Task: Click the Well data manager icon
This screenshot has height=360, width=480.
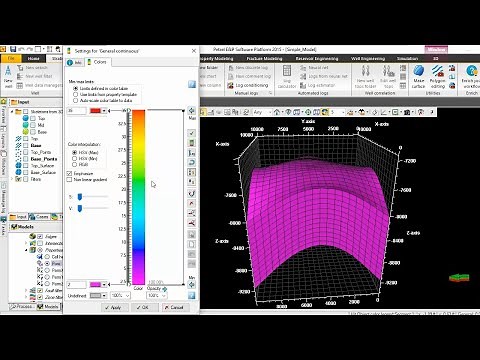Action: (x=20, y=85)
